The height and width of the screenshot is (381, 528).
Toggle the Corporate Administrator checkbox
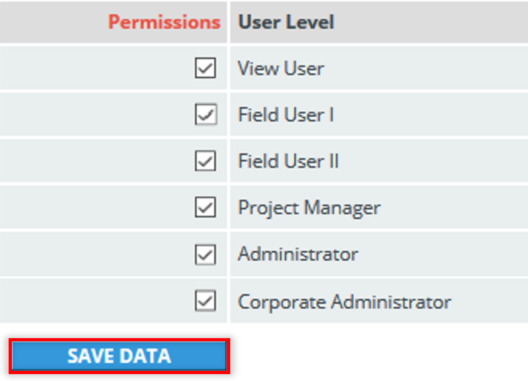pyautogui.click(x=205, y=300)
